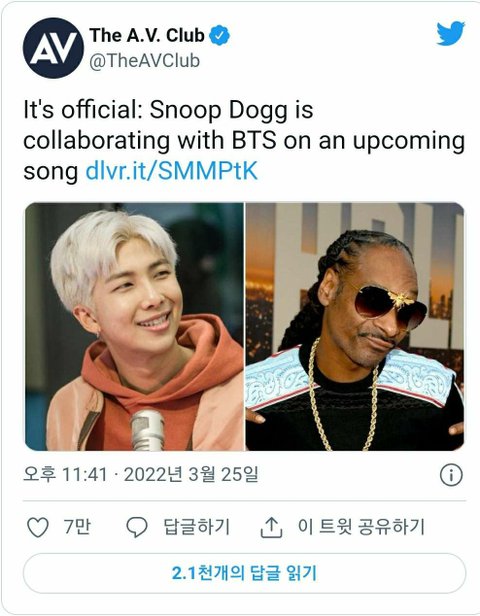This screenshot has height=616, width=480.
Task: Visit the @TheAVClub handle
Action: [145, 61]
